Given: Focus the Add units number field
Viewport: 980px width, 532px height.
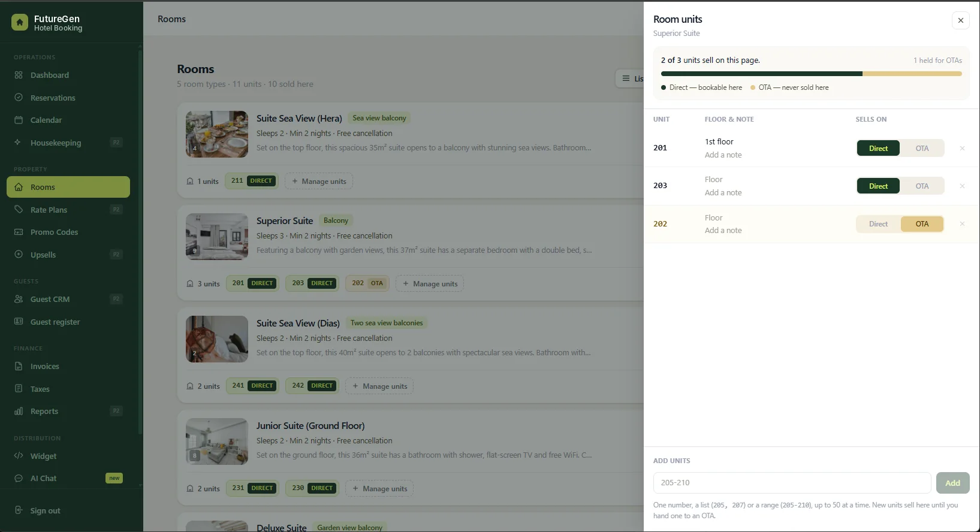Looking at the screenshot, I should (x=792, y=483).
